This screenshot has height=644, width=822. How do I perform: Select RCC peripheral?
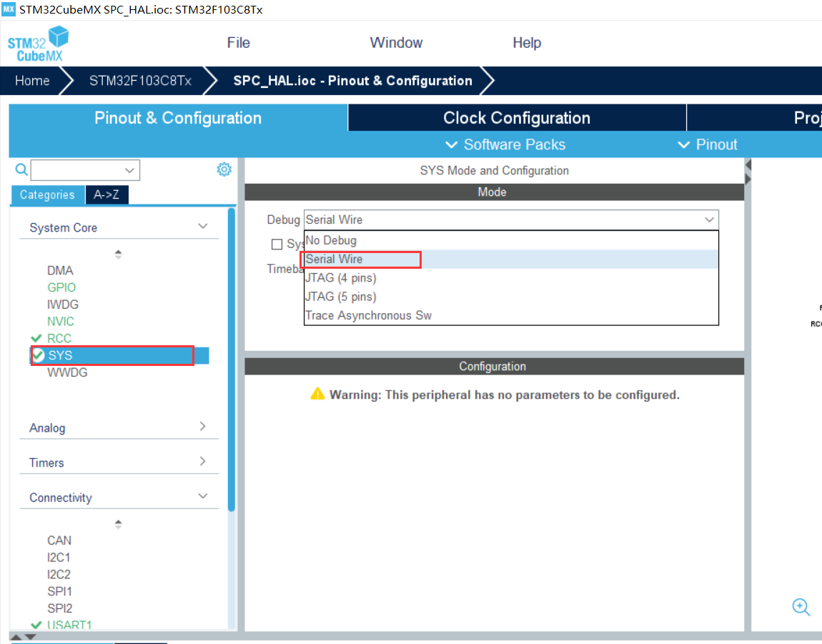point(59,338)
